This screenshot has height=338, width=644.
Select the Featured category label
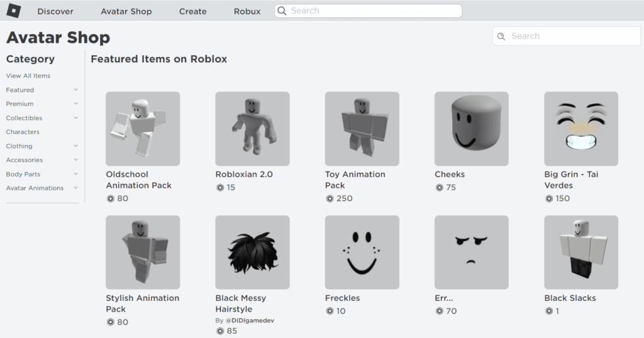(19, 90)
